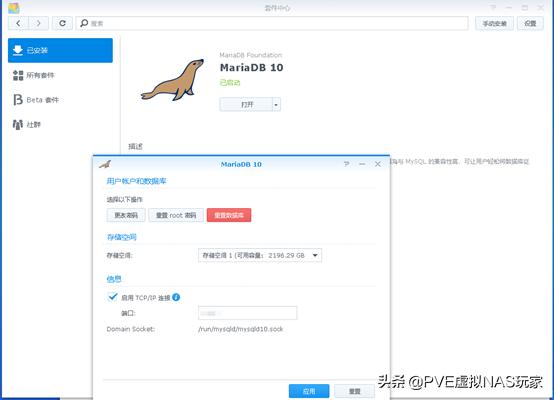Open Package Center settings button

click(x=530, y=23)
